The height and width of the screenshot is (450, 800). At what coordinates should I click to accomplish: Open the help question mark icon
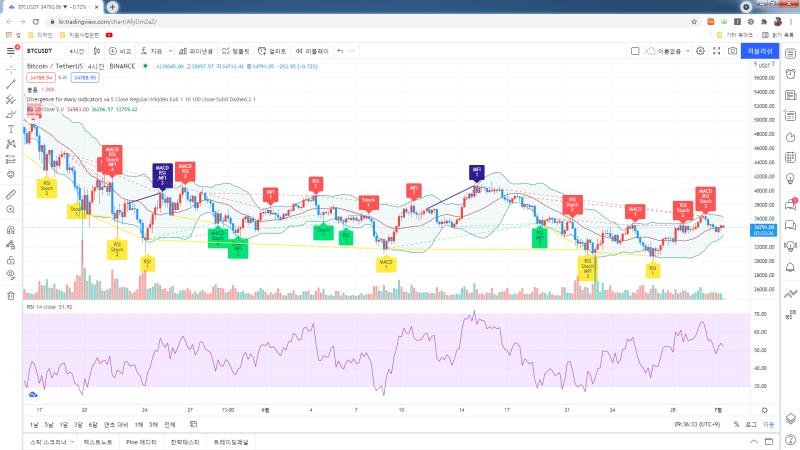(x=790, y=440)
